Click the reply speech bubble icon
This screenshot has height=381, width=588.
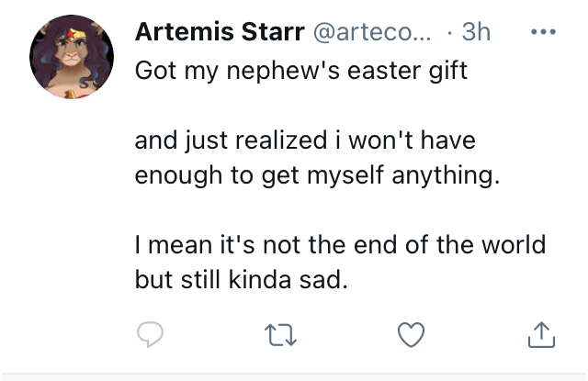(x=150, y=334)
